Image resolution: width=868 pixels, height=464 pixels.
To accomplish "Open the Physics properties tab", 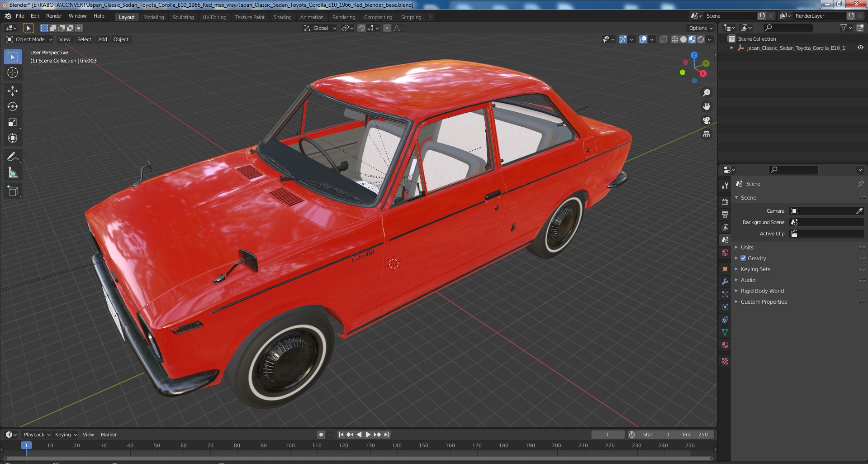I will coord(725,307).
